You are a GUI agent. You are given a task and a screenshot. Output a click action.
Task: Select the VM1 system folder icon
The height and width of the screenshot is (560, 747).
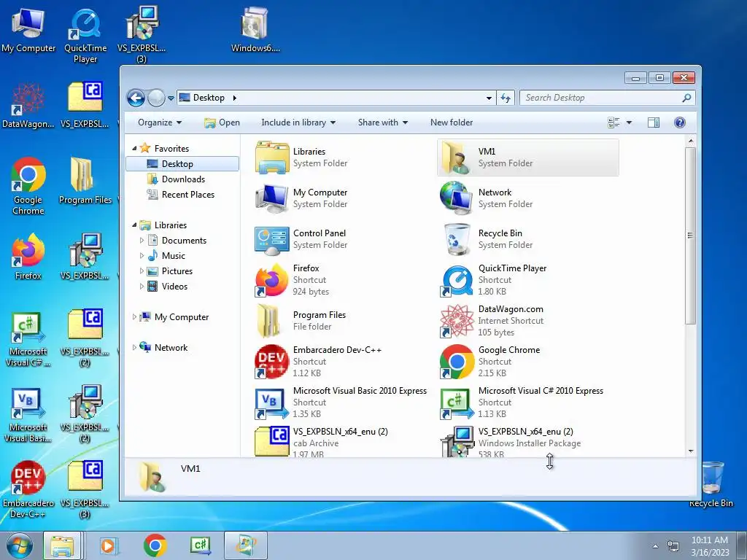coord(456,157)
